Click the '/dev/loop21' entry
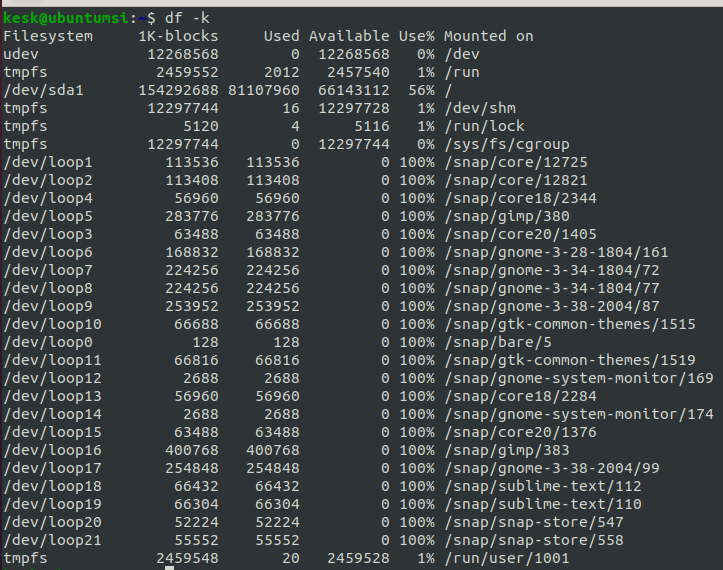The width and height of the screenshot is (723, 570). (53, 540)
